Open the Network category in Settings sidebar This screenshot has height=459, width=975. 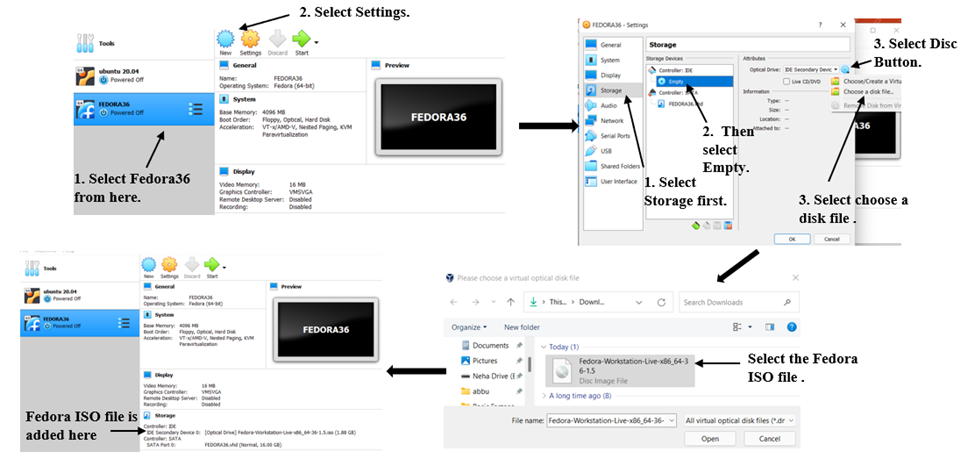pos(611,120)
